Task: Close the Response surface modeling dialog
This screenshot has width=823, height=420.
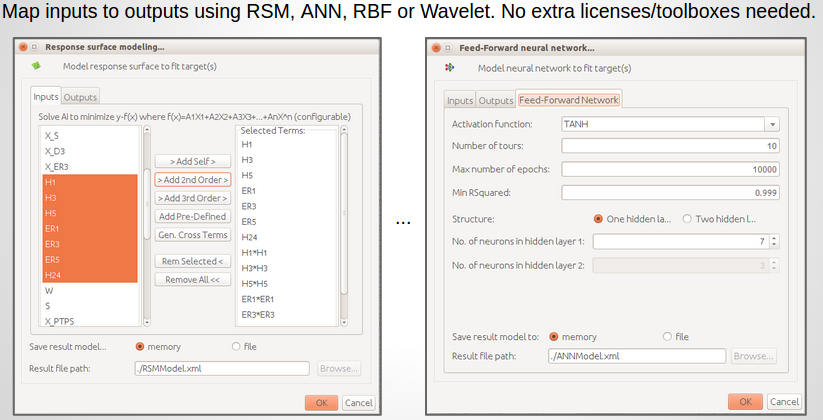Action: [23, 47]
